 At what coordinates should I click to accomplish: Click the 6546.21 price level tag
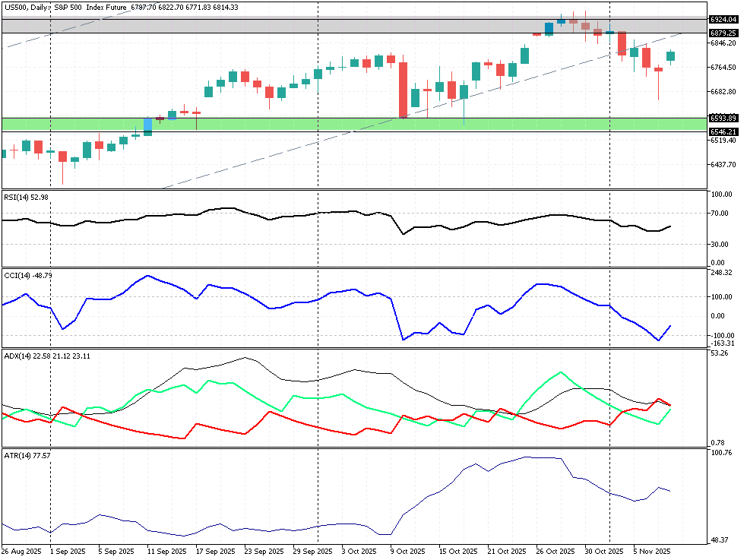point(723,131)
